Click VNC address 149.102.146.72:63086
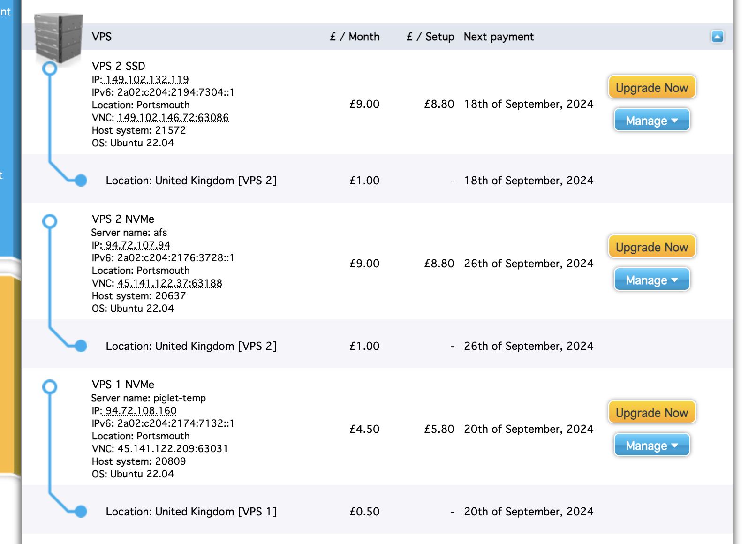Image resolution: width=756 pixels, height=544 pixels. tap(173, 118)
